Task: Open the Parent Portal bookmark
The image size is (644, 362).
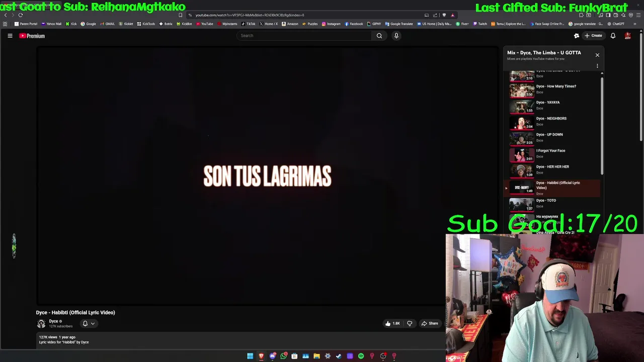Action: tap(26, 24)
